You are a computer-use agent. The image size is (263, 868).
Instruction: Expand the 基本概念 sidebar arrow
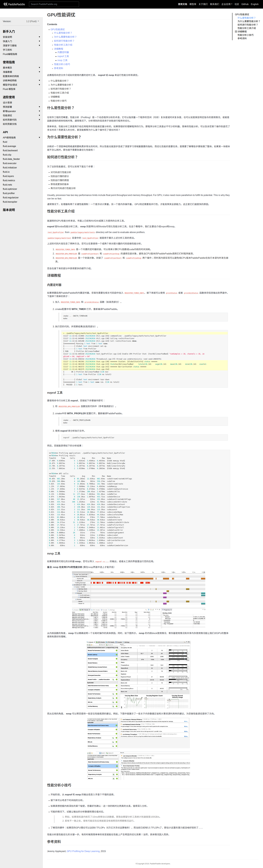pos(39,68)
